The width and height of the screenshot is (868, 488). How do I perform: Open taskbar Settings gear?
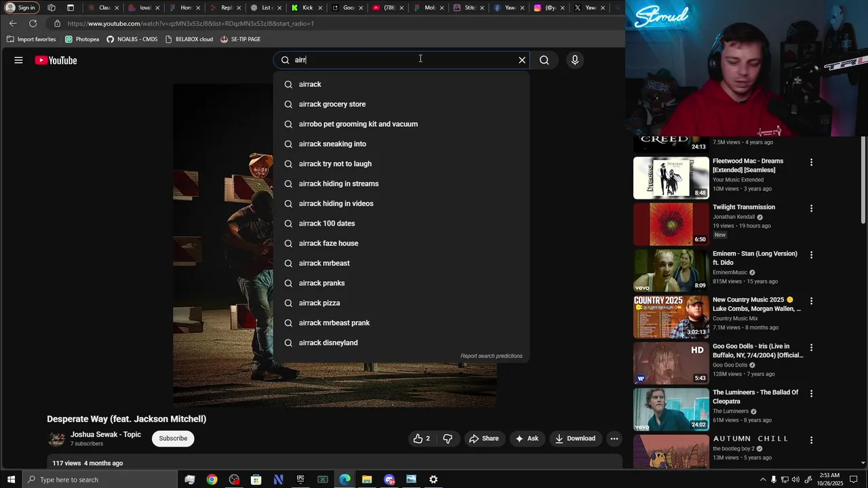coord(433,479)
